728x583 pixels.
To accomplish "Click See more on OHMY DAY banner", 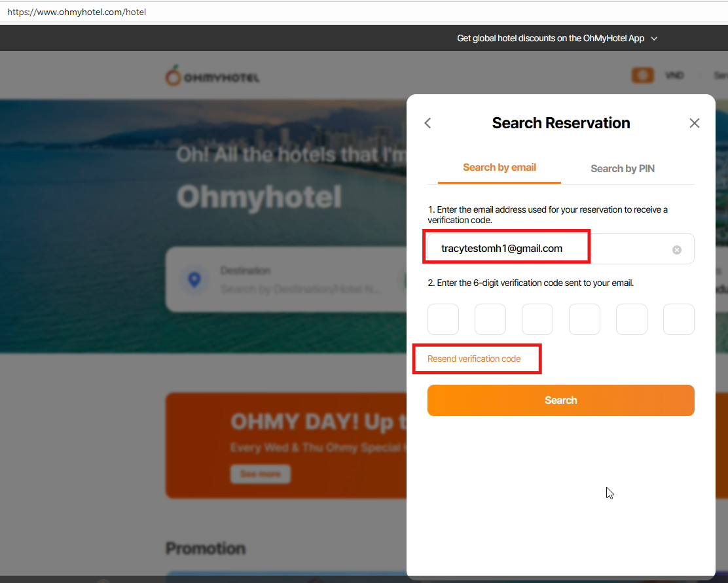I will [260, 474].
